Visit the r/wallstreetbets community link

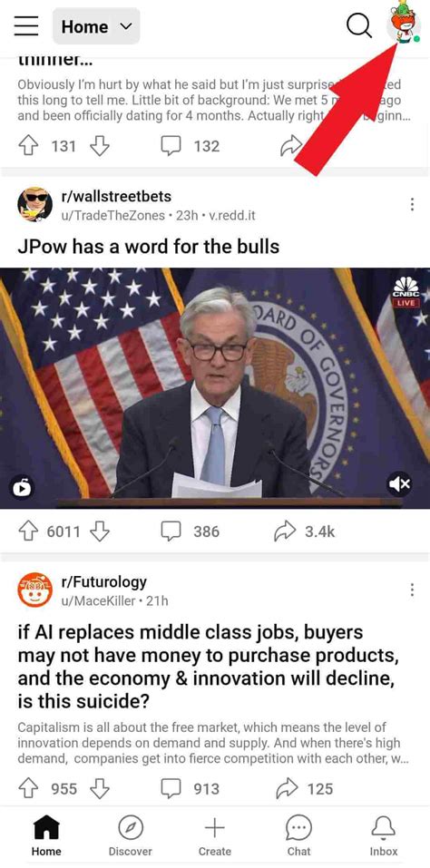click(116, 196)
